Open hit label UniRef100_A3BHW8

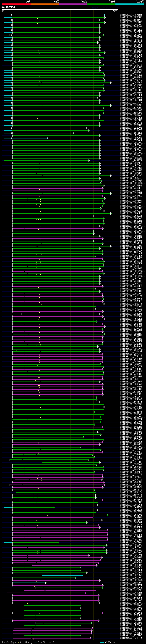131,67
